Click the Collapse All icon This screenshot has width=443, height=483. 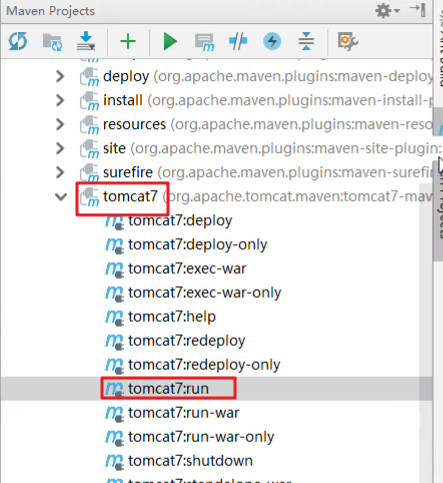pyautogui.click(x=306, y=41)
